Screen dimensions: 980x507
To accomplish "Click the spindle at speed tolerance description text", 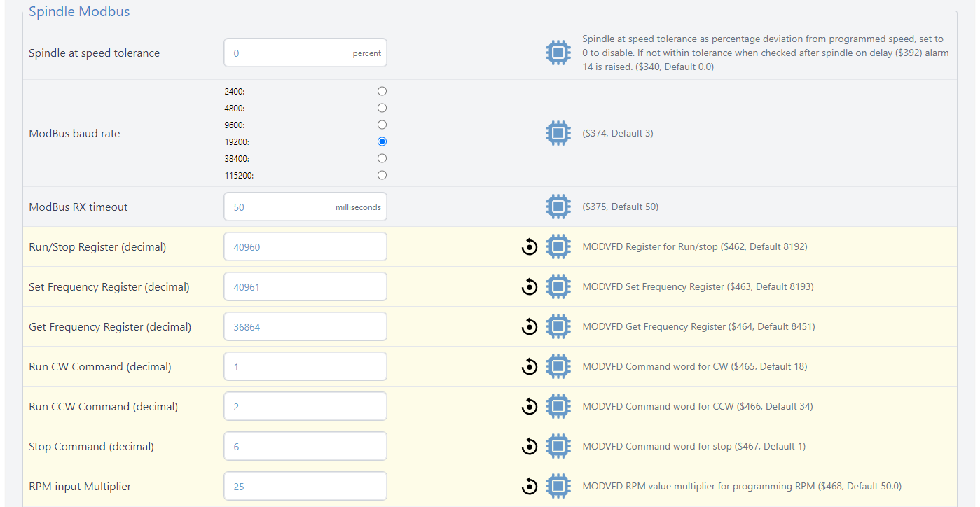I will (x=766, y=53).
